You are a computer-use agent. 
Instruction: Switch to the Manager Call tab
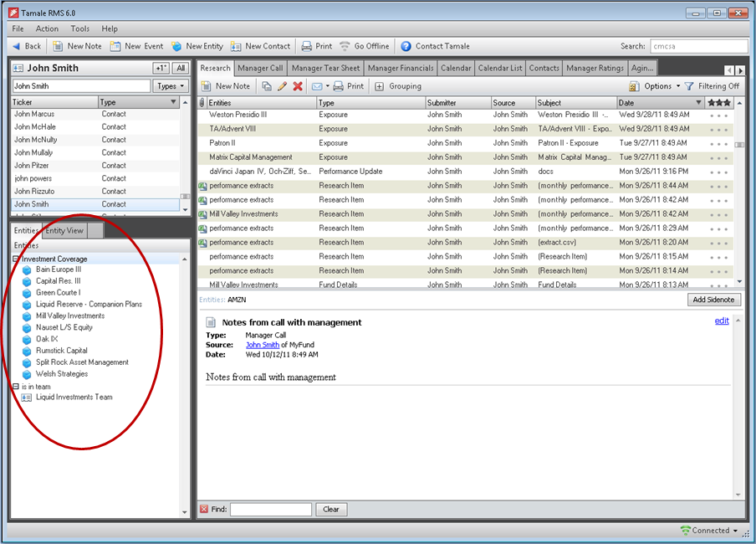[x=260, y=69]
